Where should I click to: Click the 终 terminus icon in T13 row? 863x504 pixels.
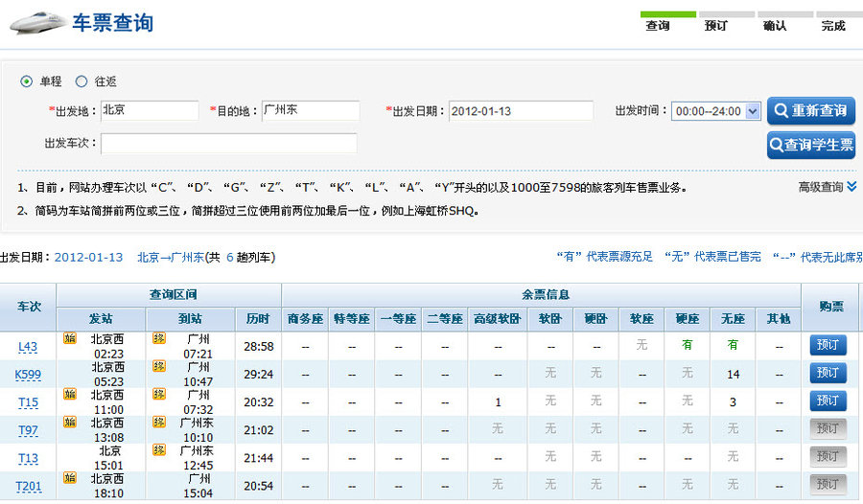(158, 449)
